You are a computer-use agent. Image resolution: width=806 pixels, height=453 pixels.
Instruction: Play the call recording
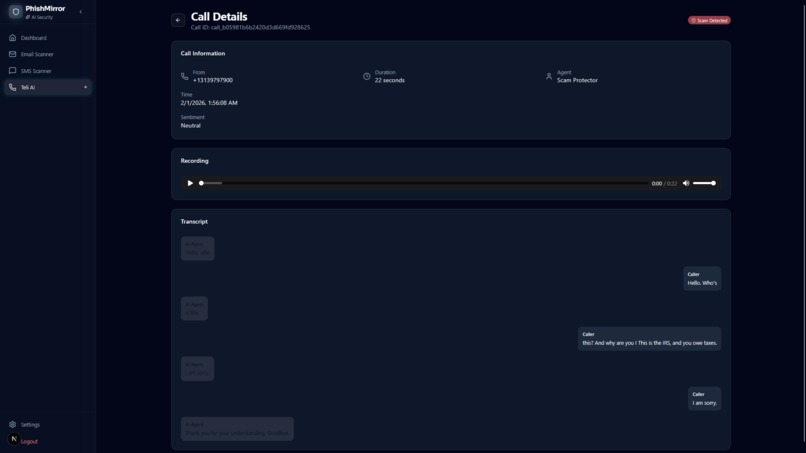pos(190,183)
